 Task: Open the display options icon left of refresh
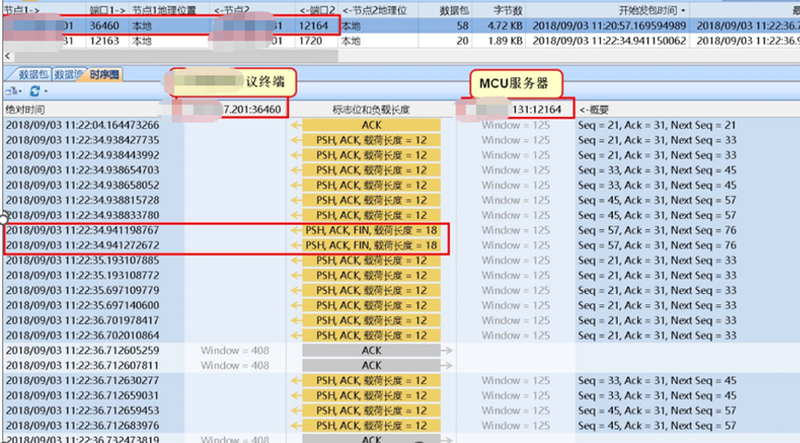click(x=11, y=91)
